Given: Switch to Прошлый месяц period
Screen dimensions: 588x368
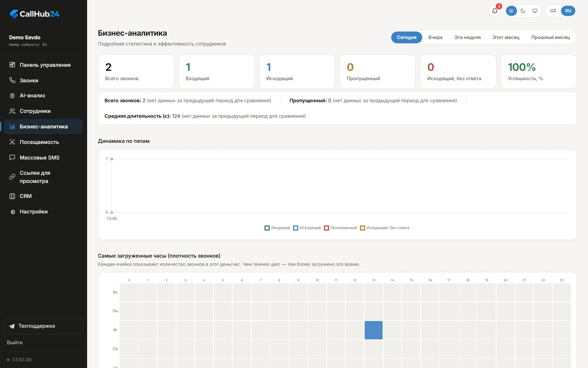Looking at the screenshot, I should [550, 37].
